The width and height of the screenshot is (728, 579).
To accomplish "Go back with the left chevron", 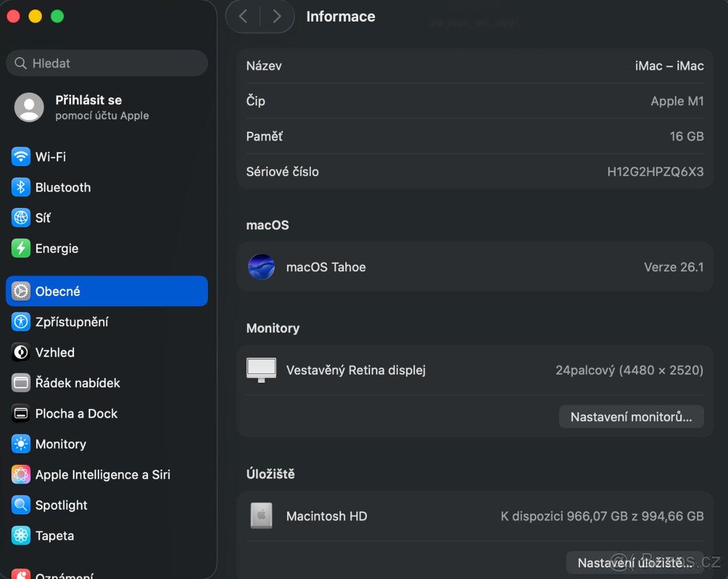I will [243, 16].
